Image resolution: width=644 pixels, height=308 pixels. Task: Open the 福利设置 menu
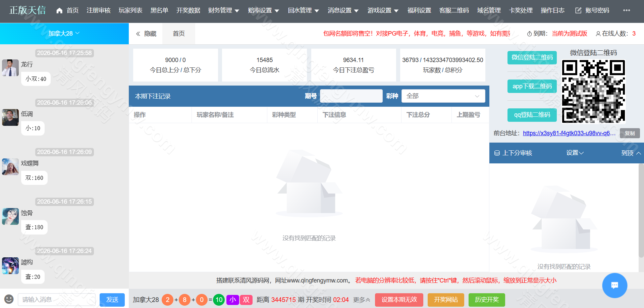click(419, 10)
